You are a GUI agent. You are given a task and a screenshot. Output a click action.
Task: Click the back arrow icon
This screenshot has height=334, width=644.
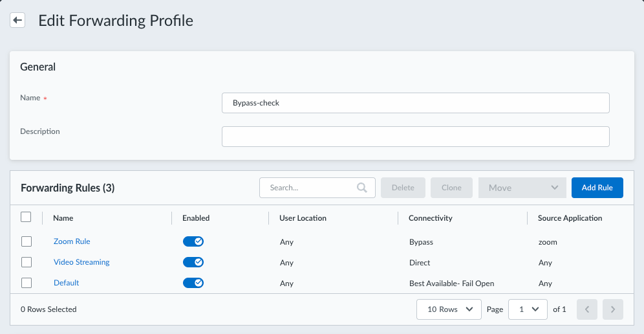pos(17,20)
